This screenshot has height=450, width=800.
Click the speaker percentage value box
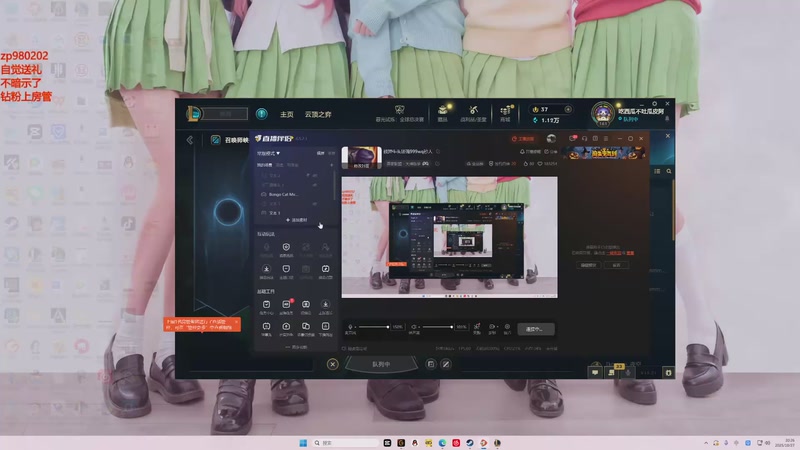461,327
